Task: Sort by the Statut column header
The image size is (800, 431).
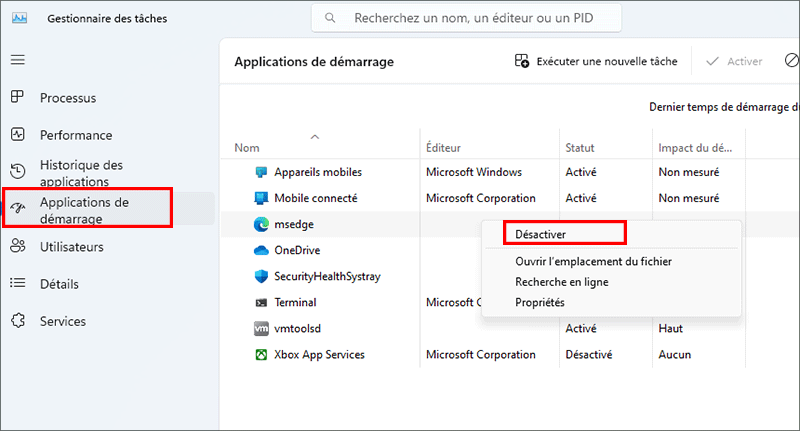Action: point(580,148)
